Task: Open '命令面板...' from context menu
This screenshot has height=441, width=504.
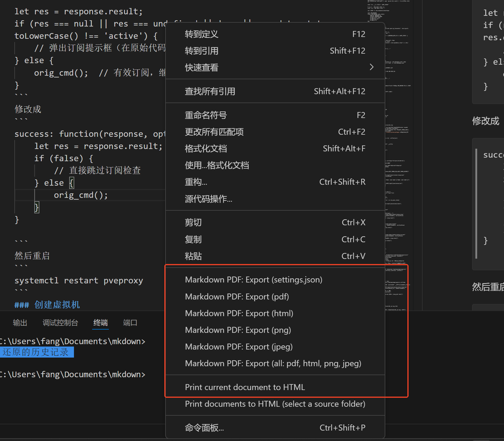Action: coord(275,428)
